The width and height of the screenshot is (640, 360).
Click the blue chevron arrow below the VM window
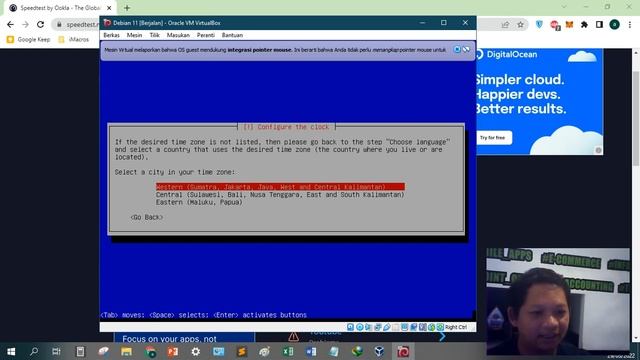[x=442, y=337]
